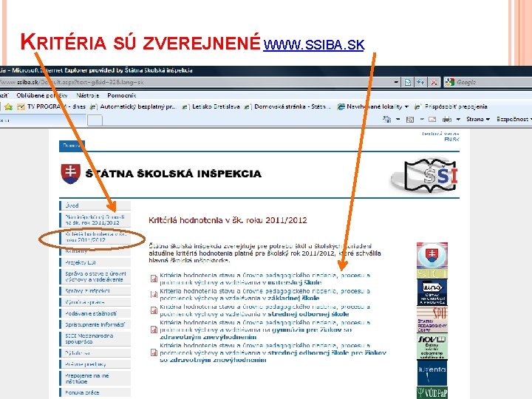Click the empty new tab button
532x399 pixels.
pyautogui.click(x=95, y=120)
